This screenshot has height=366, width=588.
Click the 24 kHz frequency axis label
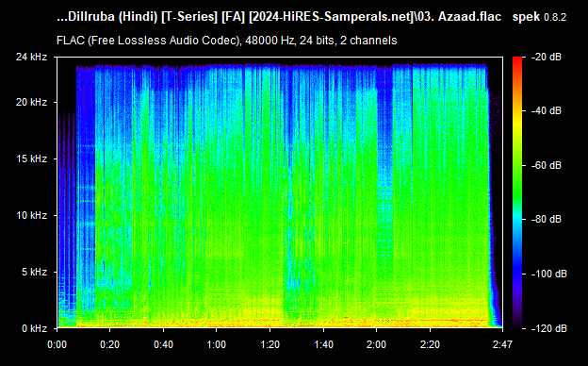(x=31, y=57)
